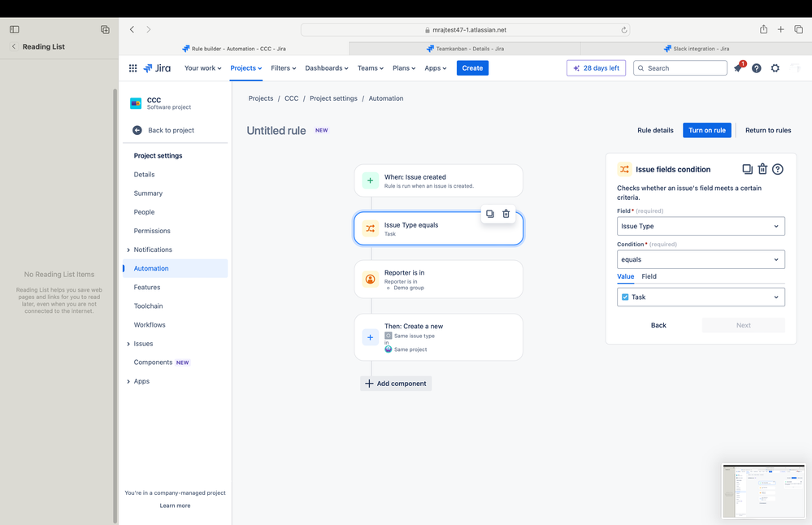Open the Filters dropdown menu
The width and height of the screenshot is (812, 525).
pyautogui.click(x=284, y=67)
